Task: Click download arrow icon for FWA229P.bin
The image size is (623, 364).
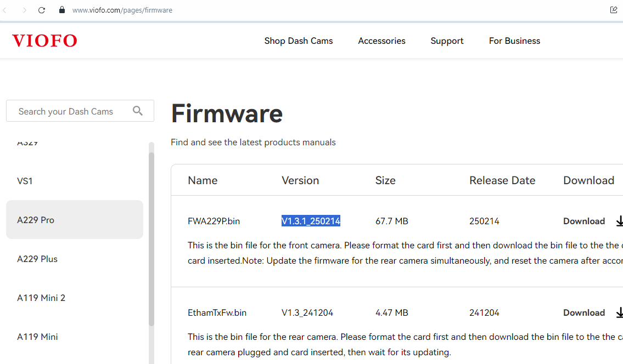Action: (x=619, y=221)
